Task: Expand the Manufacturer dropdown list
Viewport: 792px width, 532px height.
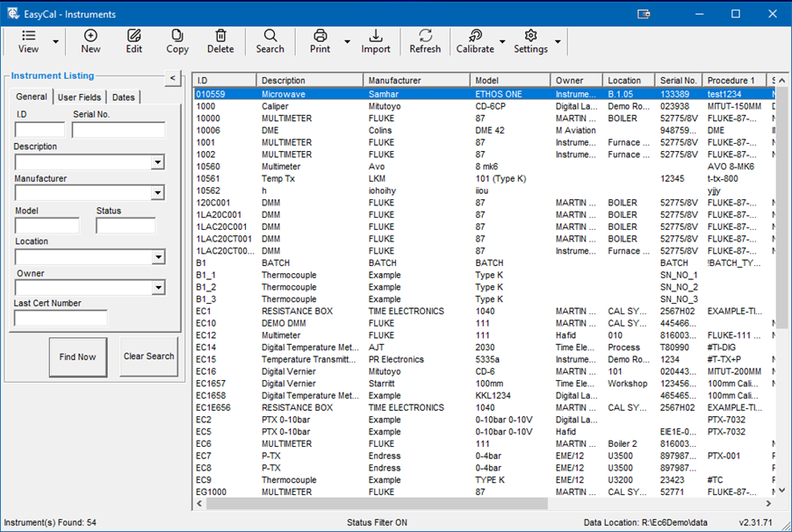Action: point(157,194)
